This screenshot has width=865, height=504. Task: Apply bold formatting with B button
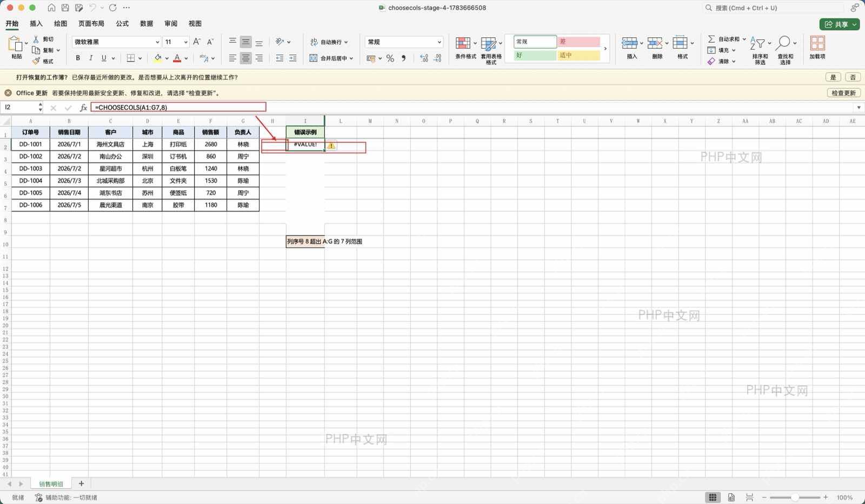[78, 58]
